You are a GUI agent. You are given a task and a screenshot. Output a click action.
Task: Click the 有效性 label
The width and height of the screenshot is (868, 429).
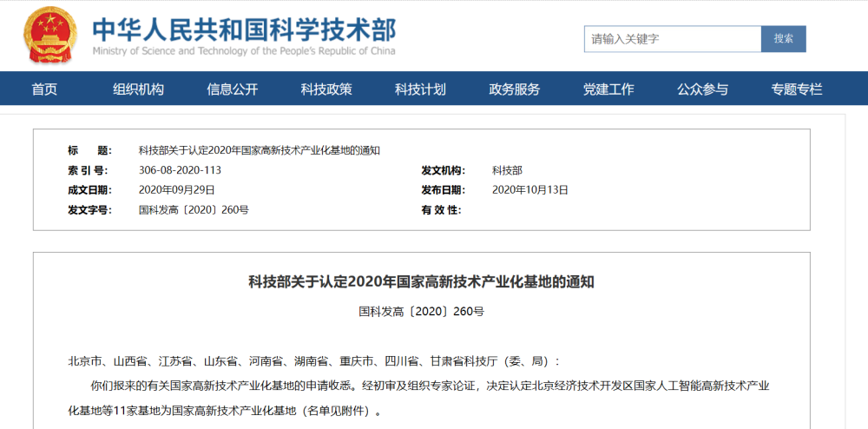point(442,210)
